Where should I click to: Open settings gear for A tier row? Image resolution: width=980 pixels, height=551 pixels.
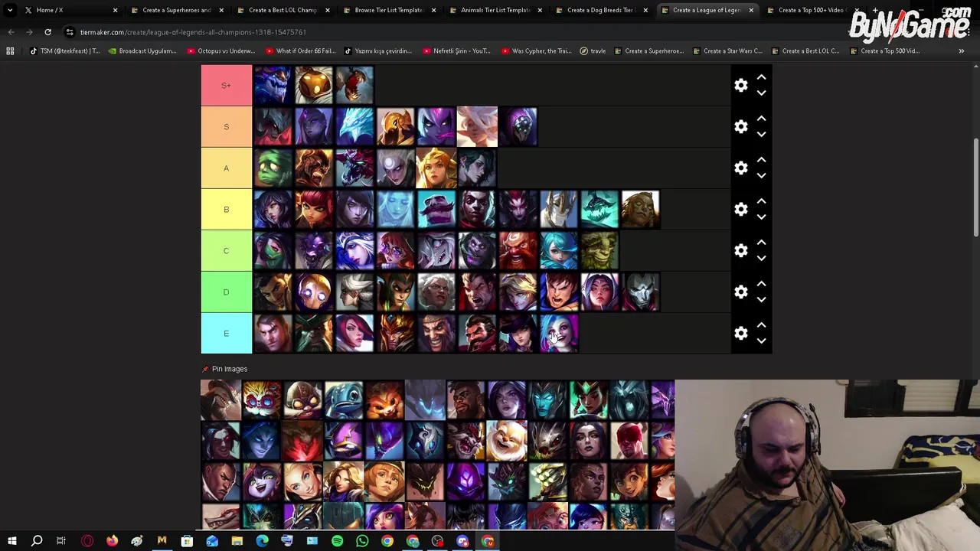[740, 168]
